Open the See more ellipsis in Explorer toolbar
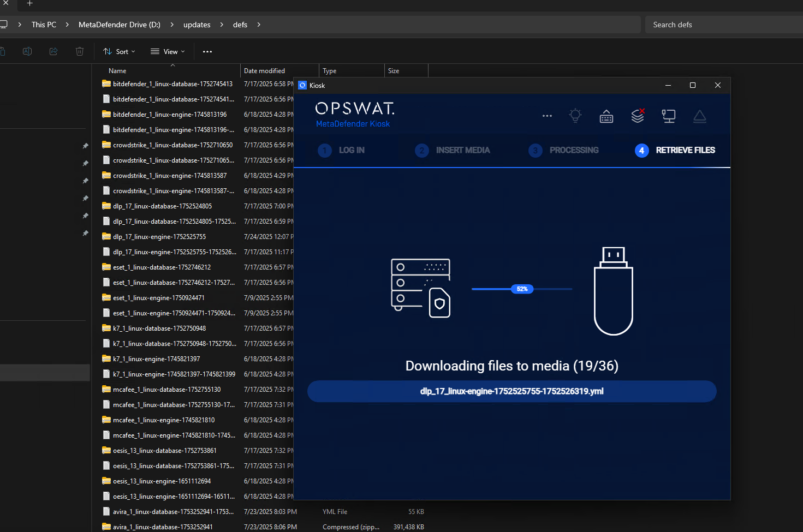 [x=207, y=52]
